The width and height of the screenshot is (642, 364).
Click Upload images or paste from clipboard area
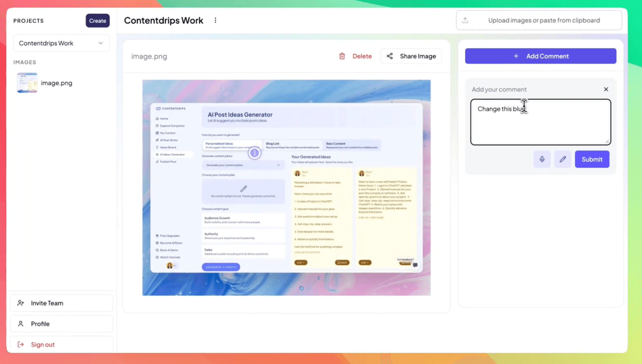[544, 20]
